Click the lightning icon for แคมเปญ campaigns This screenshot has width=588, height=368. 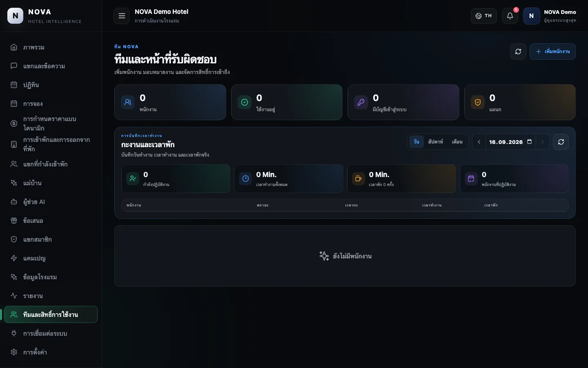[x=14, y=258]
